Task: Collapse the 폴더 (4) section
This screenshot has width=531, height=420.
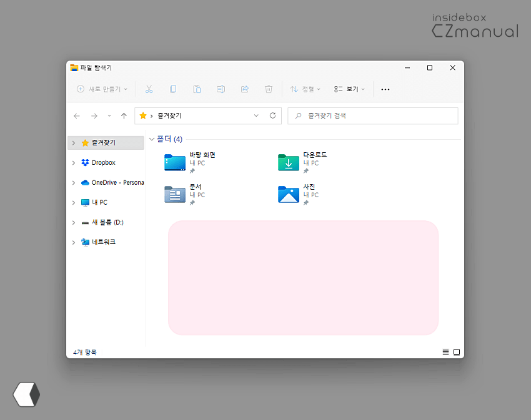Action: tap(152, 139)
